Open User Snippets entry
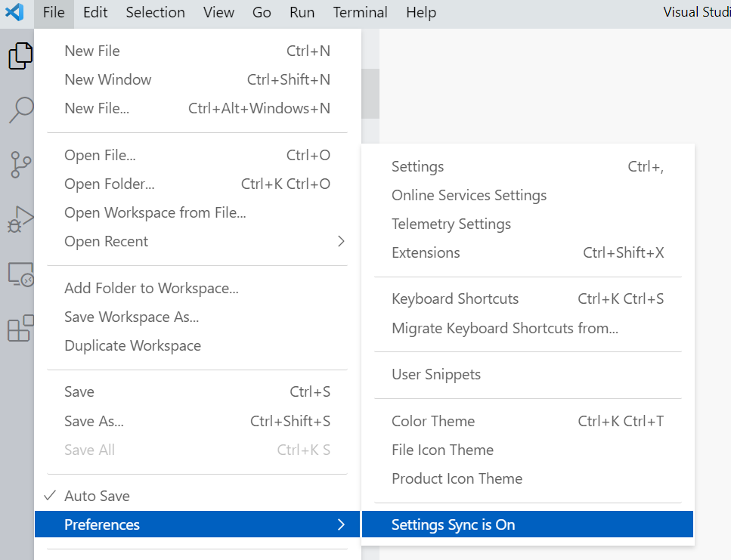731x560 pixels. 436,374
